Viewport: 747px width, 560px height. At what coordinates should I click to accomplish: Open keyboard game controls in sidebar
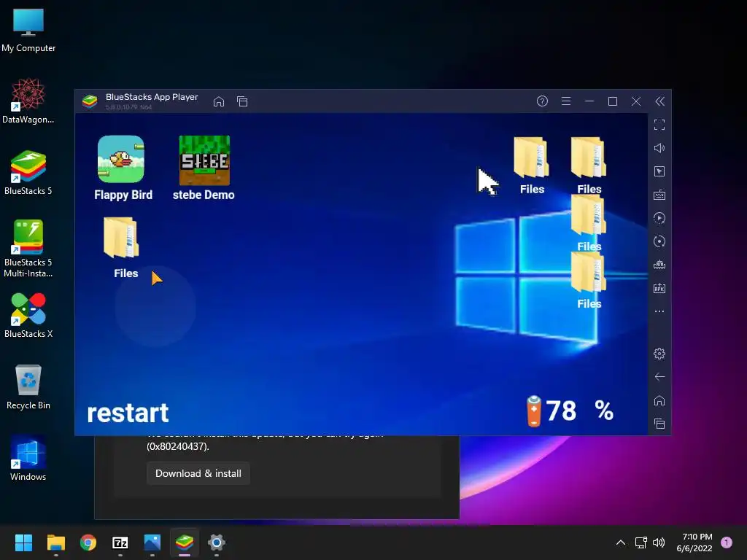(x=659, y=195)
